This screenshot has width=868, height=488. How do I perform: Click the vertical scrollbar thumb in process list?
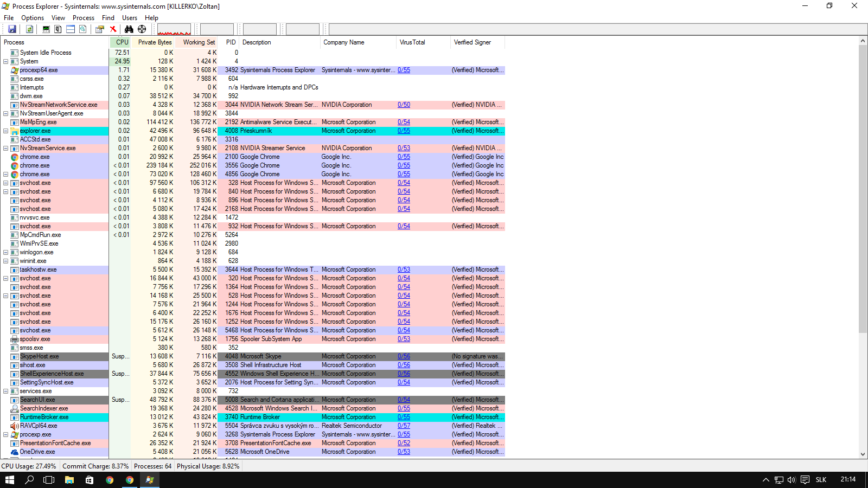pos(863,189)
